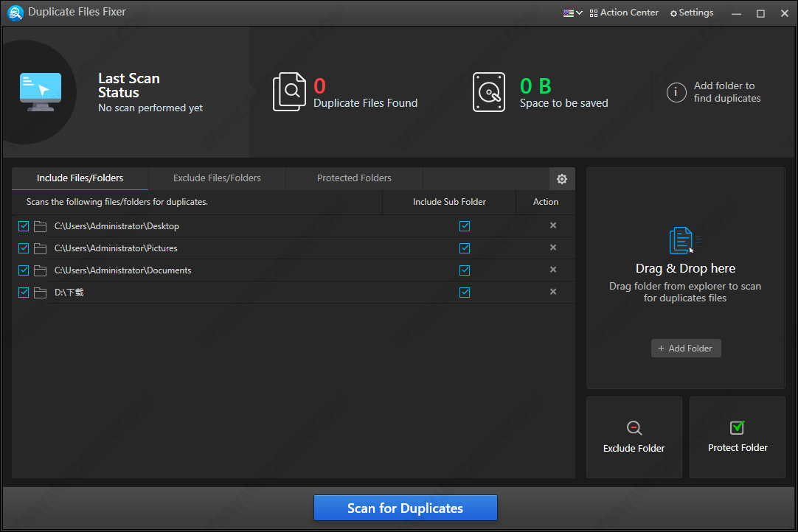798x532 pixels.
Task: Click the Last Scan Status monitor icon
Action: click(41, 92)
